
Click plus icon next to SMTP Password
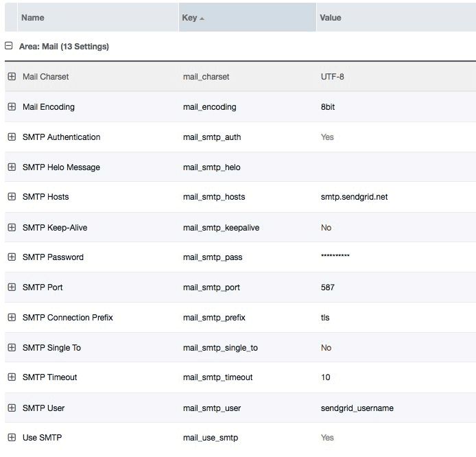(x=12, y=257)
